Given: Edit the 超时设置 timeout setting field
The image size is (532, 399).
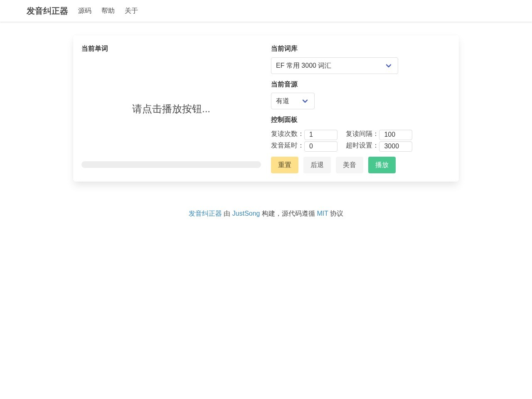Looking at the screenshot, I should [395, 146].
